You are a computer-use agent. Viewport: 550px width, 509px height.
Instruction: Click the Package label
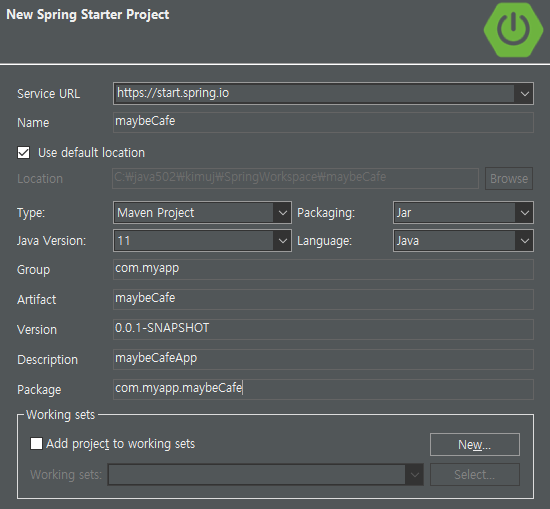coord(39,390)
